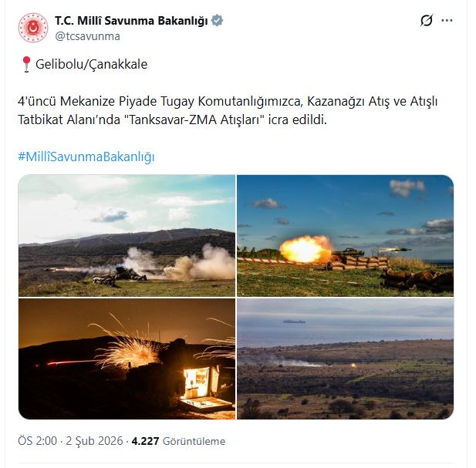Image resolution: width=476 pixels, height=468 pixels.
Task: Click the tweet body text about Tanksavar-ZMA
Action: coord(228,110)
